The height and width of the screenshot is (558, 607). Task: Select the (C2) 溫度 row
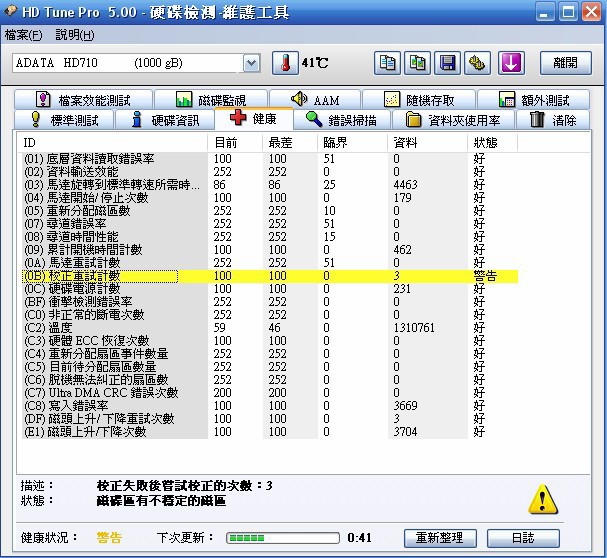tap(269, 328)
